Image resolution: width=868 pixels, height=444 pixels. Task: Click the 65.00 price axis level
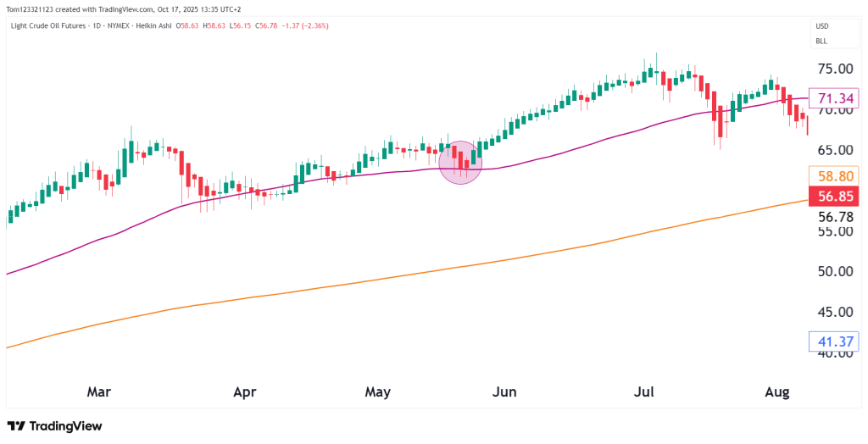click(x=834, y=150)
